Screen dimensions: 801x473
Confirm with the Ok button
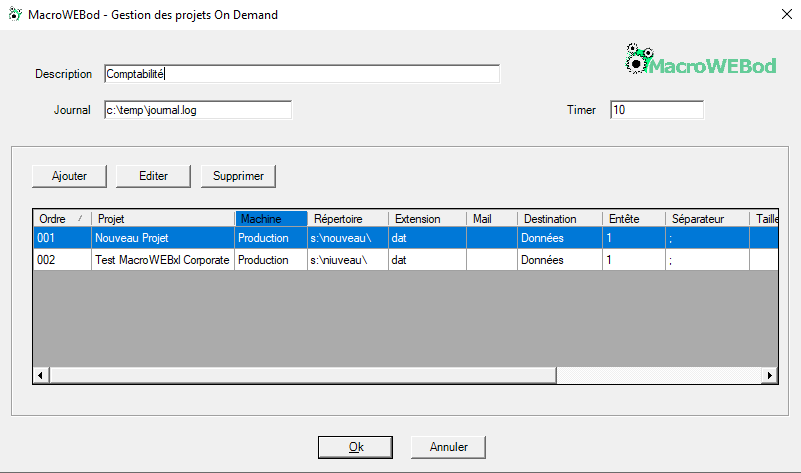tap(355, 447)
